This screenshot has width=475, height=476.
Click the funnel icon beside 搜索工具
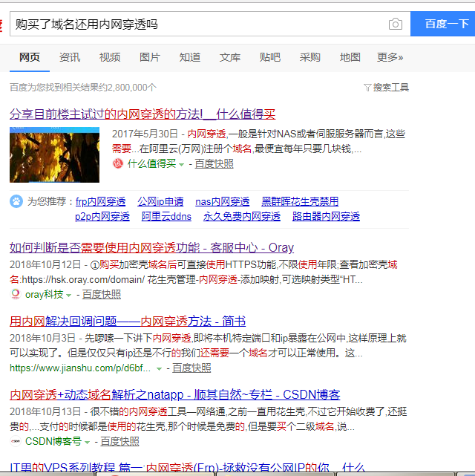click(x=367, y=88)
